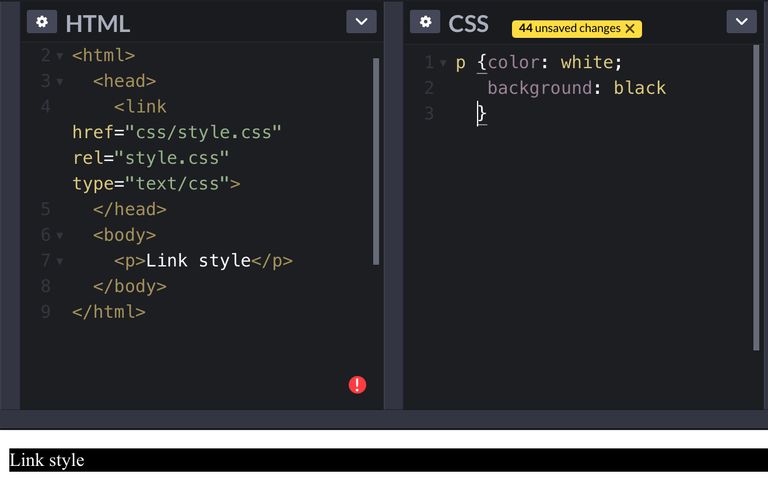Screen dimensions: 768x488
Task: Collapse the html tag fold arrow on line 2
Action: click(60, 56)
